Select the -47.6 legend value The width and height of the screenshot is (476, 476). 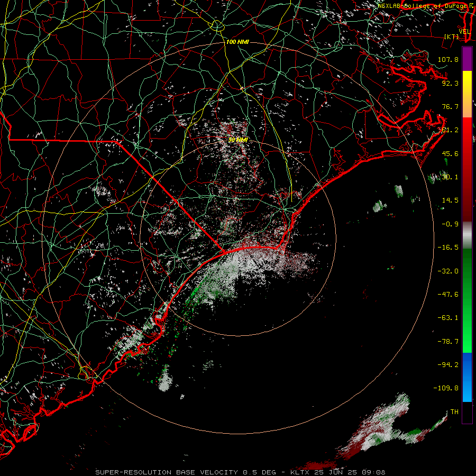pos(448,295)
